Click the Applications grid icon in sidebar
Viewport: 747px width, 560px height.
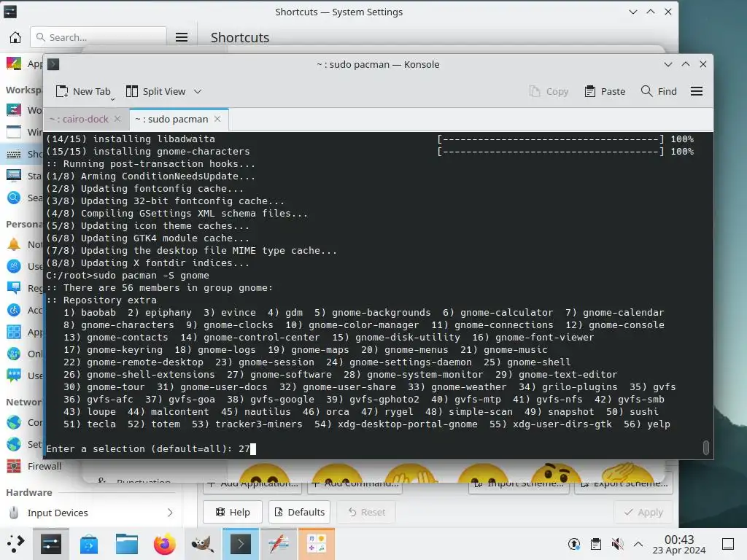[14, 332]
